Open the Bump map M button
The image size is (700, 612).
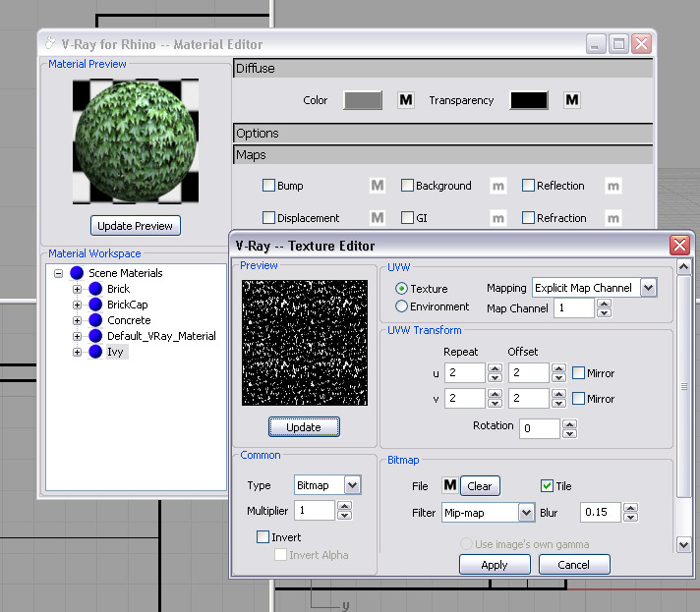377,186
